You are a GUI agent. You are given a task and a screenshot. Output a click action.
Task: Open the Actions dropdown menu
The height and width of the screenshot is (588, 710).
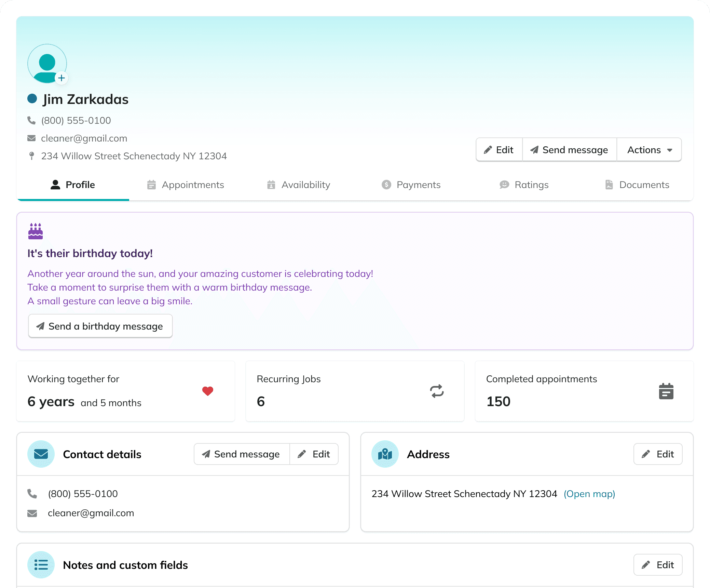click(649, 150)
